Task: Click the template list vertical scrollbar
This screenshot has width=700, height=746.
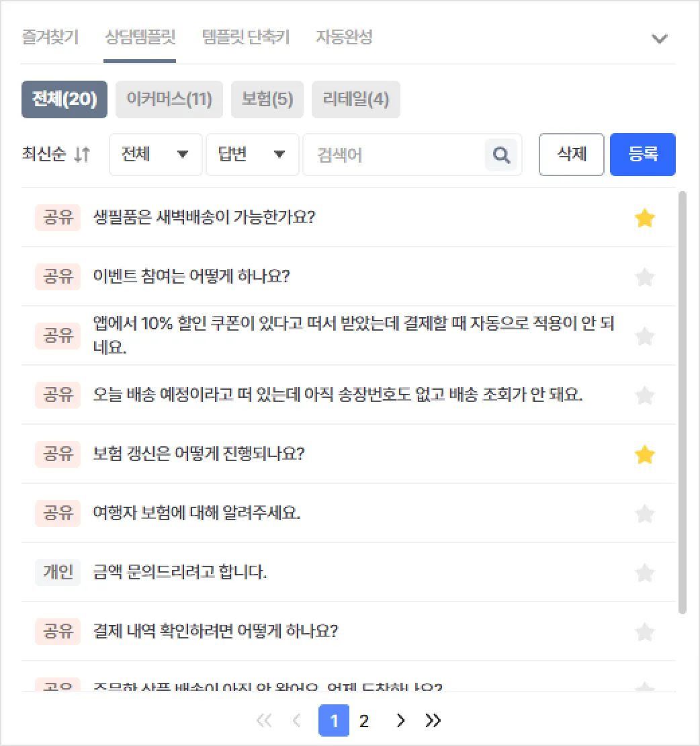Action: pos(683,402)
